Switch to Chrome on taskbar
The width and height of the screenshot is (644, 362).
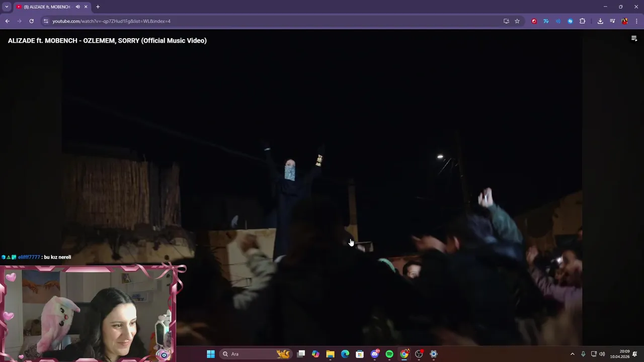tap(404, 354)
